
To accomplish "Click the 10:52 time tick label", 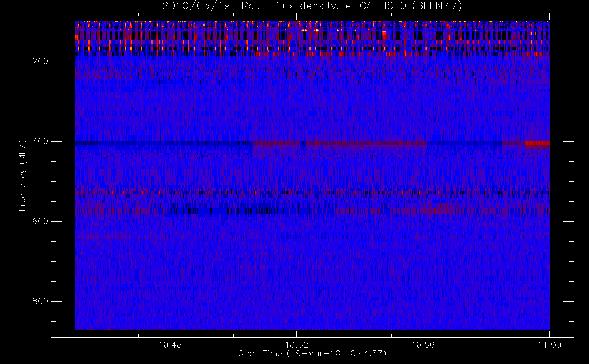I will (x=296, y=345).
